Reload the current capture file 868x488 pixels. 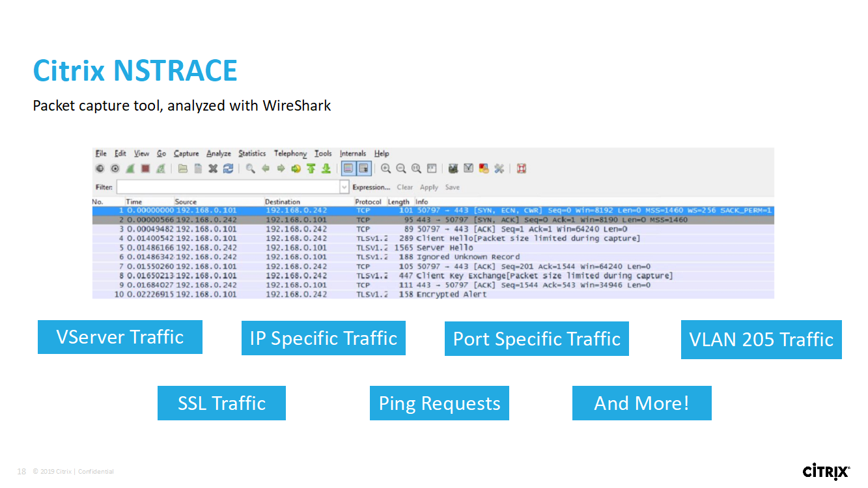(x=228, y=169)
